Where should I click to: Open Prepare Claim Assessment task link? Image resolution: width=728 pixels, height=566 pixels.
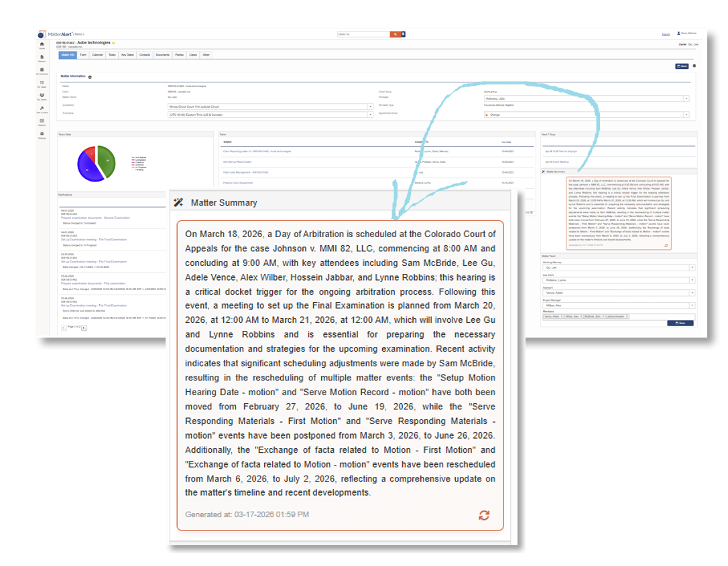(238, 183)
